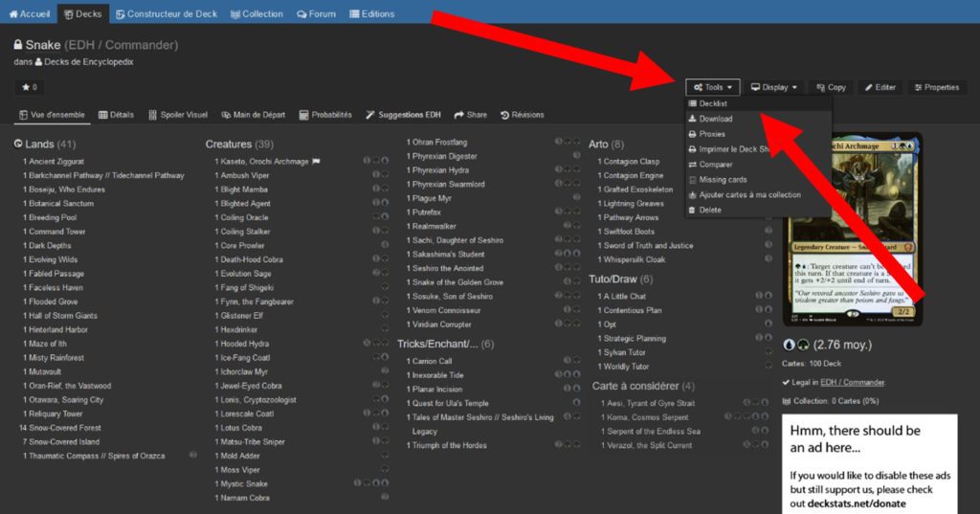
Task: Click Phyrexian Swarmlord entry
Action: click(x=448, y=185)
